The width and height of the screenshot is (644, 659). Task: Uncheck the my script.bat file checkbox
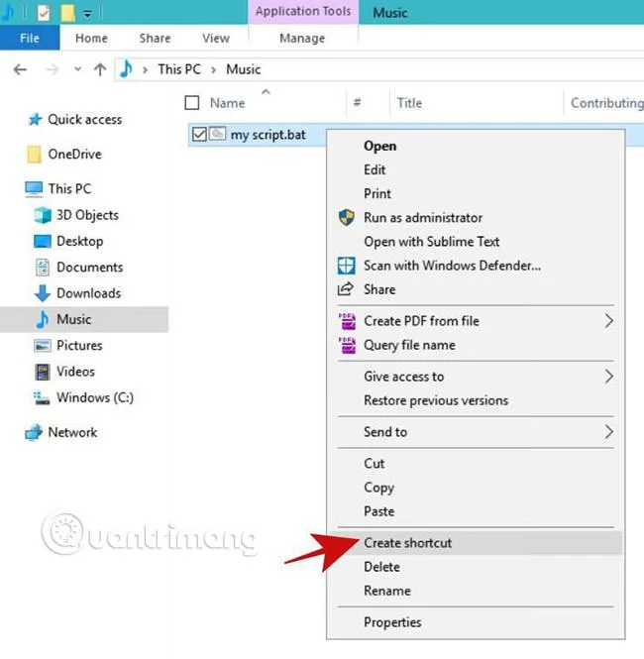199,135
